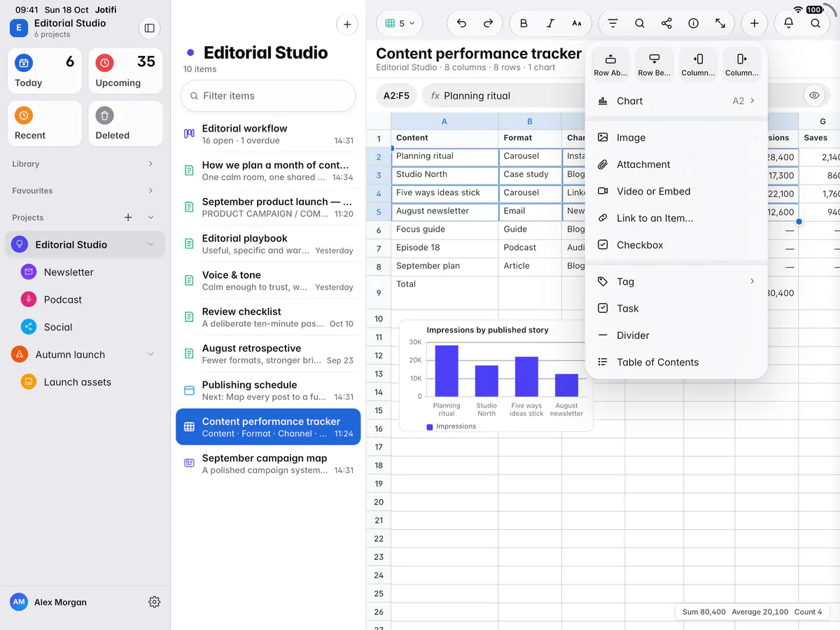Open Editorial workflow item
Viewport: 840px width, 630px height.
tap(268, 134)
